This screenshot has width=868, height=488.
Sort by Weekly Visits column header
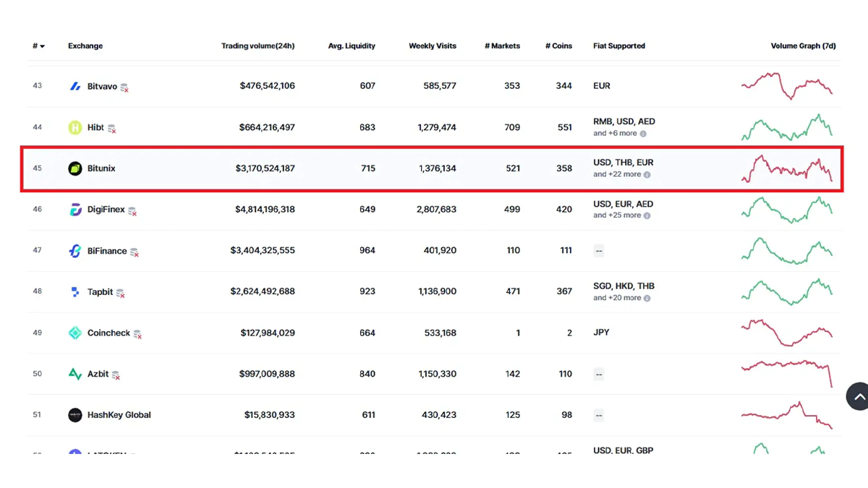433,46
